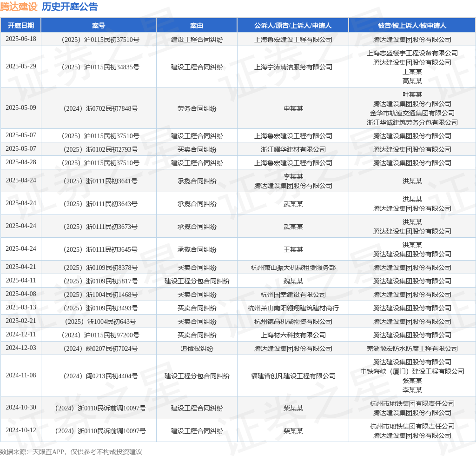Click plaintiff 杭州萧山振大机械租赁服务部
This screenshot has height=456, width=476.
point(293,268)
